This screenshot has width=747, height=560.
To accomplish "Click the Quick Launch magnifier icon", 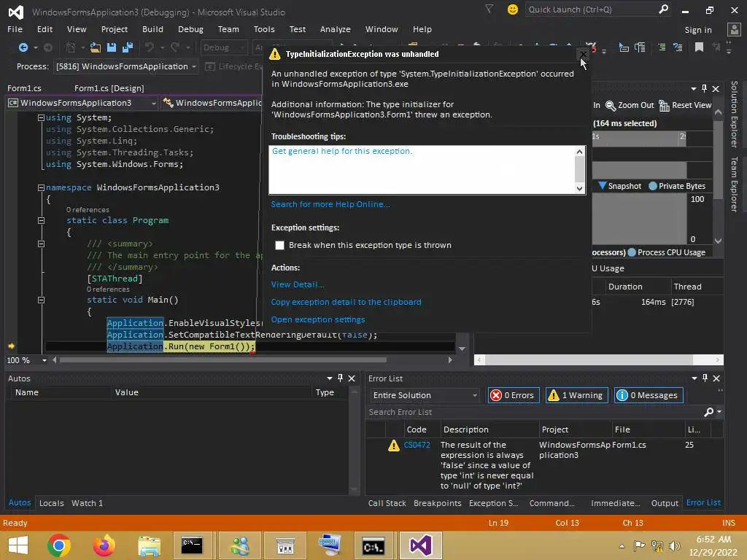I will coord(663,9).
